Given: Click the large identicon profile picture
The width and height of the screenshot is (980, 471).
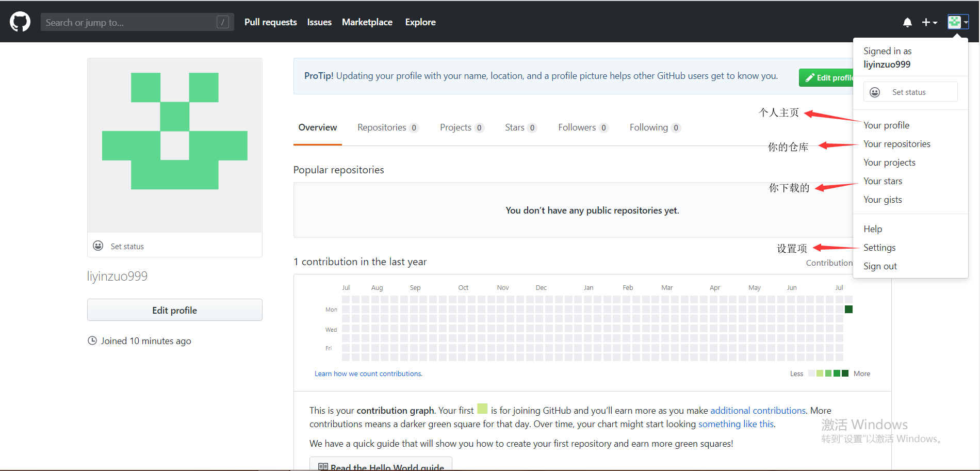Looking at the screenshot, I should (175, 145).
